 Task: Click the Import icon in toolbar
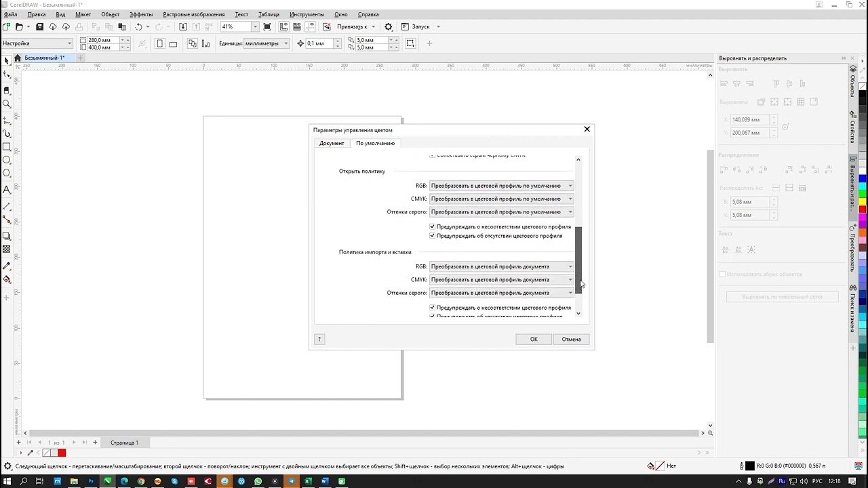coord(182,26)
